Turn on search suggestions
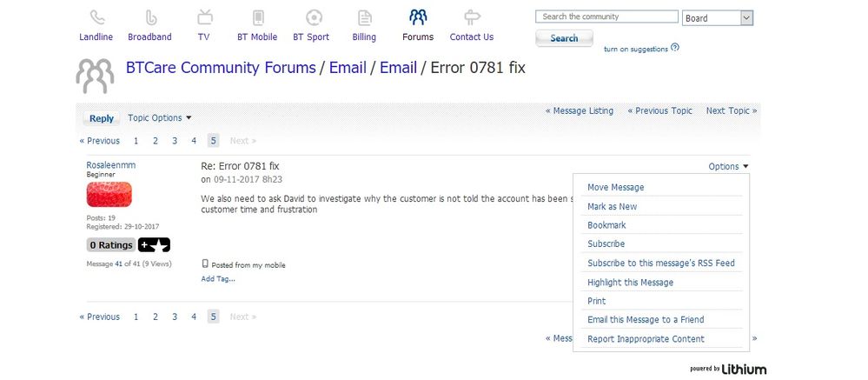This screenshot has height=380, width=868. [x=635, y=49]
